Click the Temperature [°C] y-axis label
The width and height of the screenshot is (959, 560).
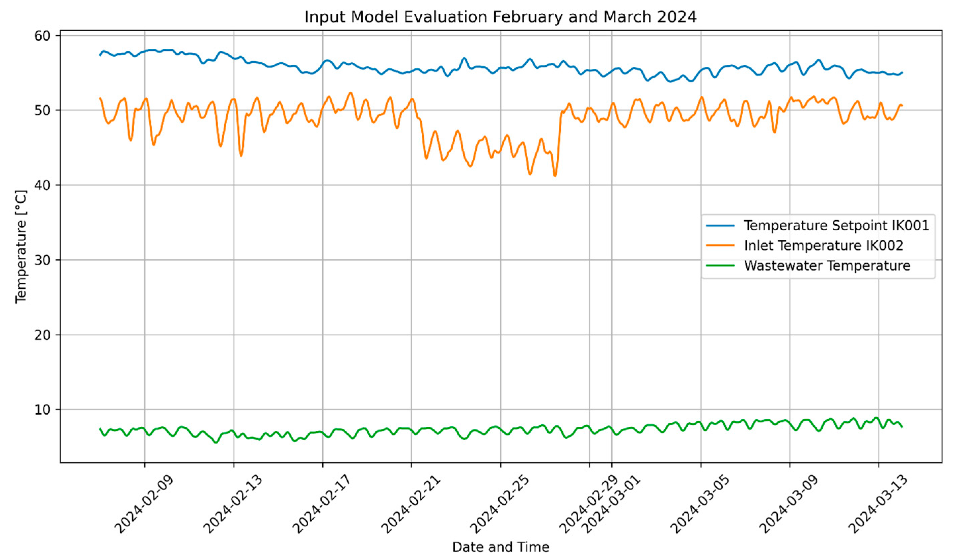pos(21,246)
